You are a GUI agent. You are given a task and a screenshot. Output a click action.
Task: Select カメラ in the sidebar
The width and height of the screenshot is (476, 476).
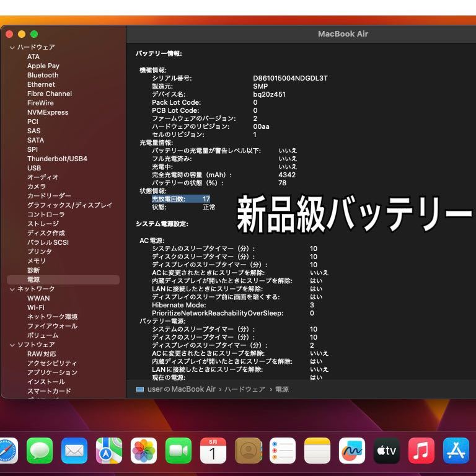click(x=37, y=187)
